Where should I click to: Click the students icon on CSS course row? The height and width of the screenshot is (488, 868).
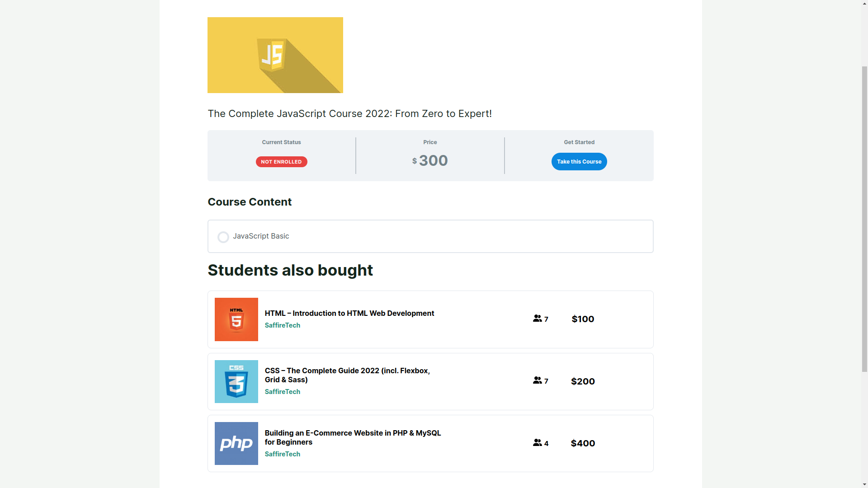(537, 380)
